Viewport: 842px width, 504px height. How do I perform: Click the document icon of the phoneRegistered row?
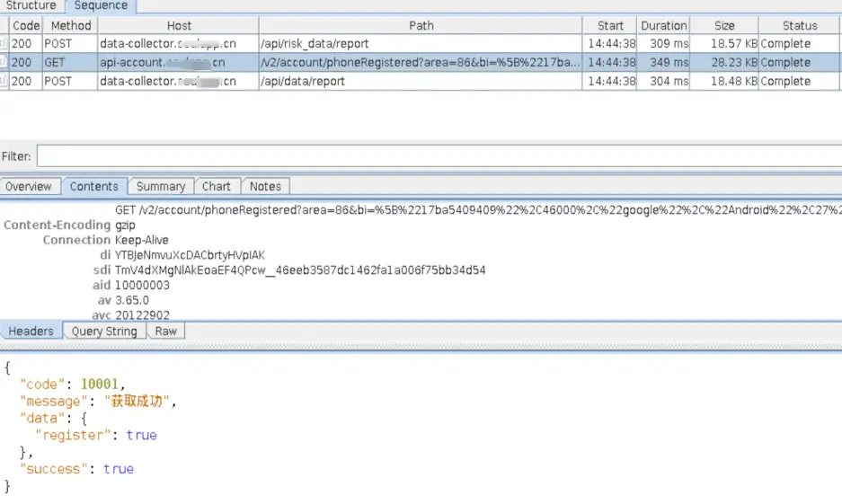pyautogui.click(x=4, y=62)
